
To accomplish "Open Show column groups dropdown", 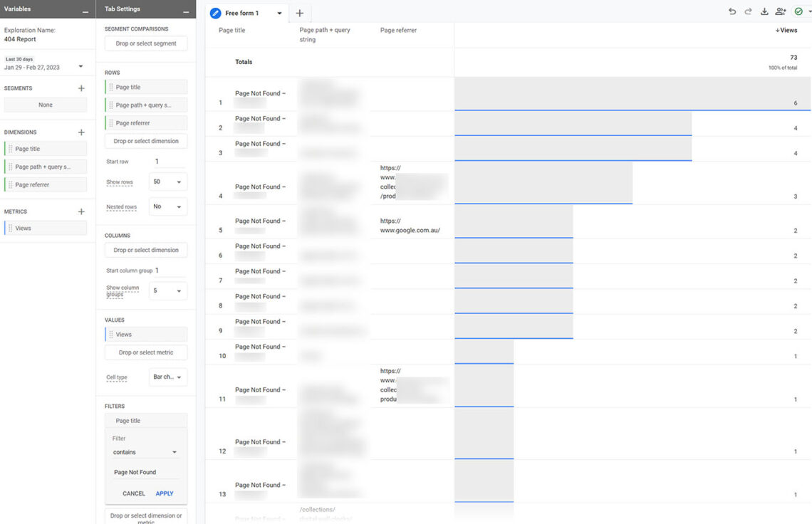I will (168, 290).
